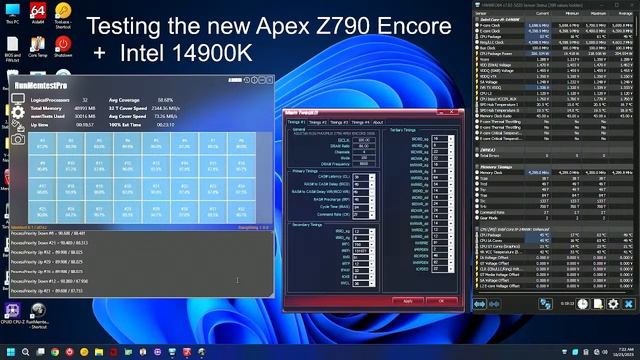Open the RunMemtestPro shortcut desktop icon
This screenshot has height=360, width=640.
(38, 316)
